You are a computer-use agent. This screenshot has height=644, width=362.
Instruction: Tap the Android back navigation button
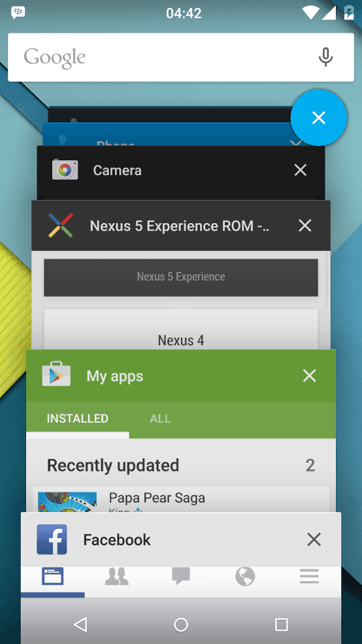coord(80,624)
